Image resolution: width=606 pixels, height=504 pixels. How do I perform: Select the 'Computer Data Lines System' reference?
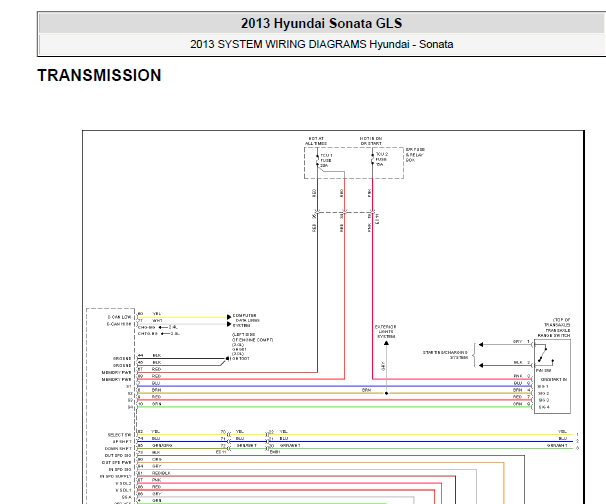coord(246,320)
